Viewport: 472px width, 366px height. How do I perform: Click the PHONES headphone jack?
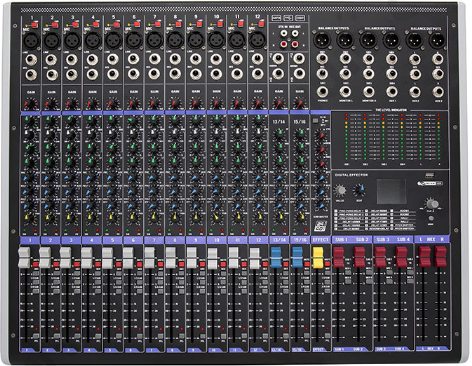(x=322, y=91)
